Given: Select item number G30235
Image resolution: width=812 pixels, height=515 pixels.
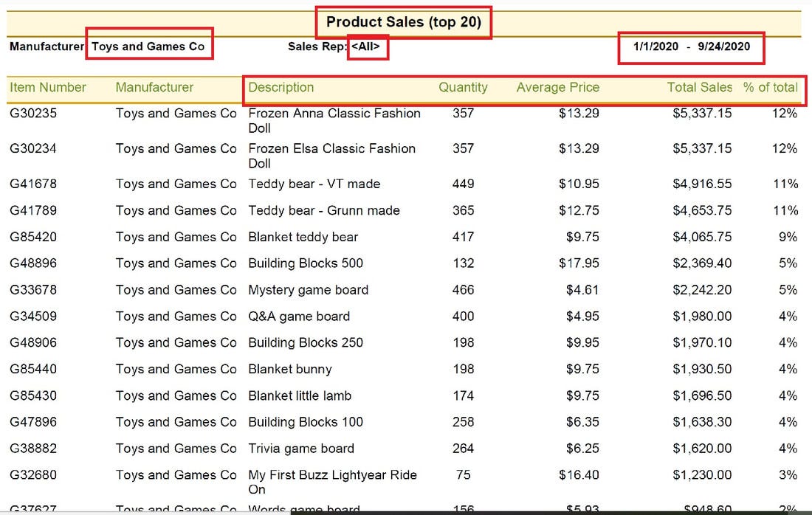Looking at the screenshot, I should tap(33, 114).
